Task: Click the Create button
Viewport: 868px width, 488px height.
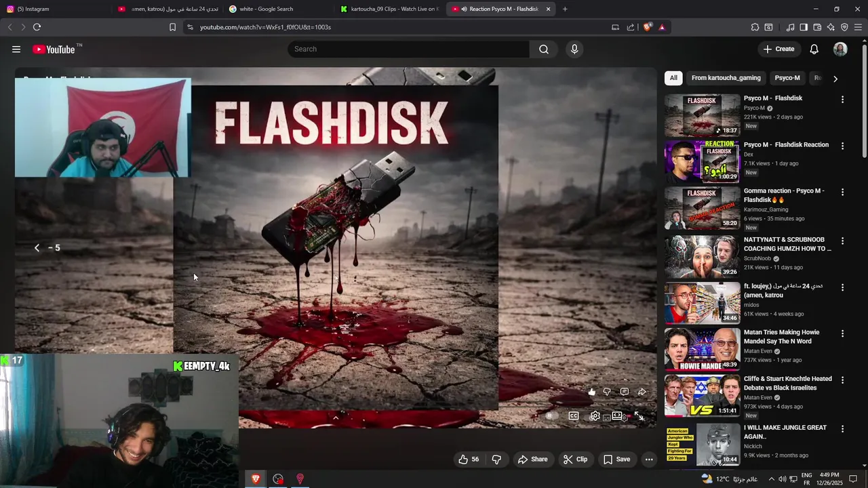Action: coord(778,49)
